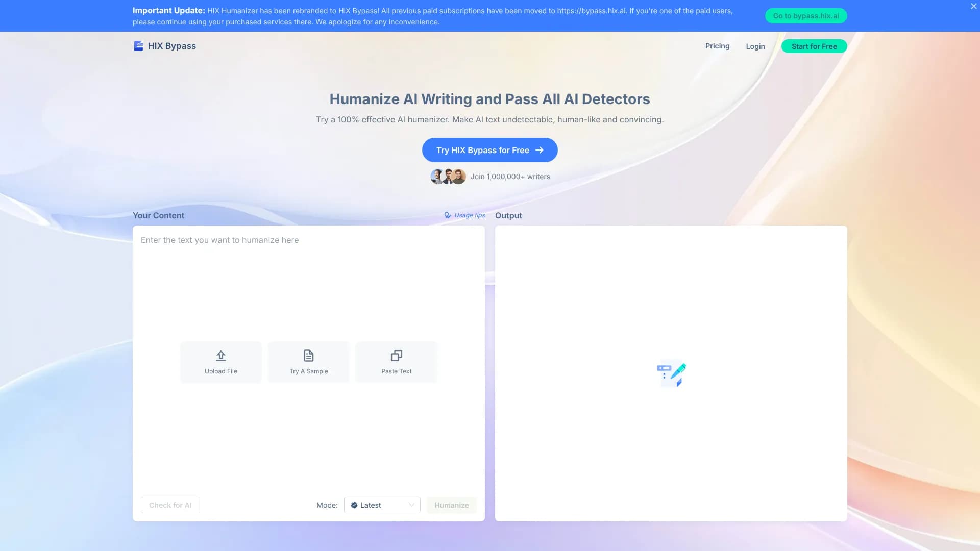Click the HIX Bypass logo icon
Screen dimensions: 980x551
click(138, 46)
